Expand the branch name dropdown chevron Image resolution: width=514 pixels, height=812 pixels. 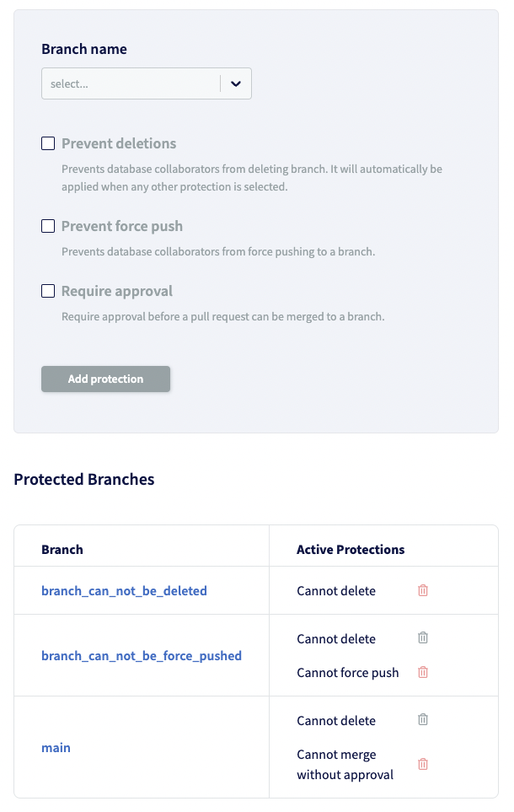tap(235, 83)
